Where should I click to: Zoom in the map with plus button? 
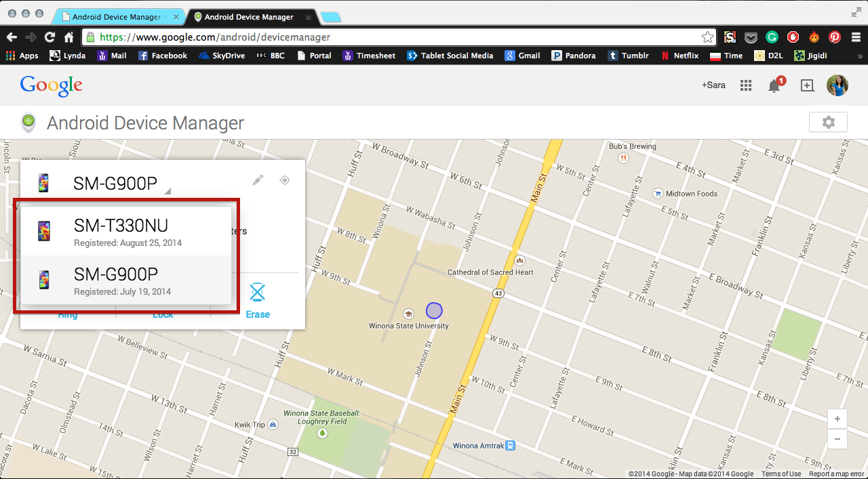[837, 419]
